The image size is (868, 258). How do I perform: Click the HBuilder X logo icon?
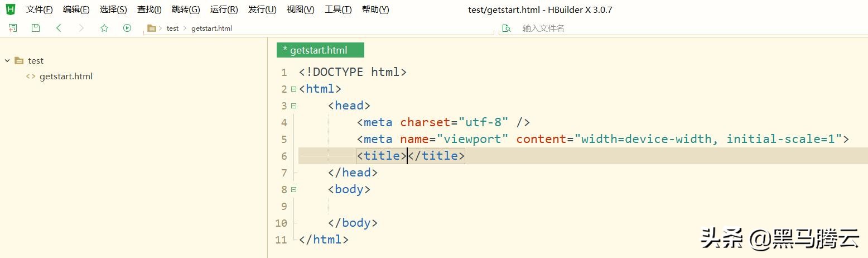click(x=10, y=9)
